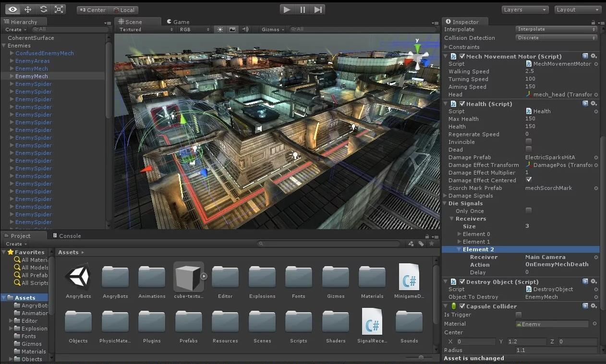Open Textured draw mode dropdown
This screenshot has height=364, width=606.
[146, 29]
